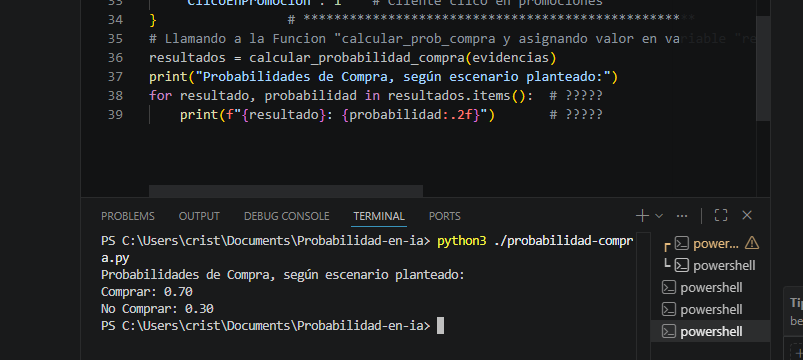The image size is (803, 360).
Task: Click the "# ?????" comment on line 38
Action: point(576,96)
